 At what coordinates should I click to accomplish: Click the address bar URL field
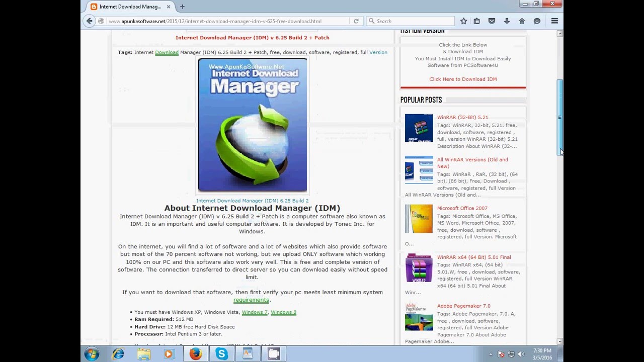(228, 21)
